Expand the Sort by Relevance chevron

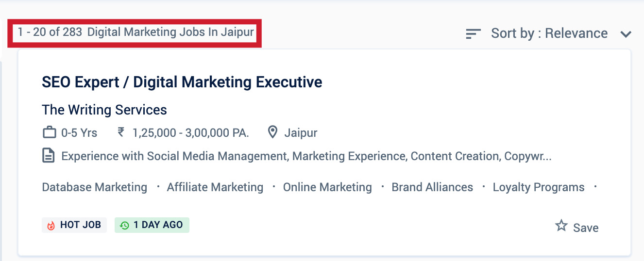click(626, 34)
